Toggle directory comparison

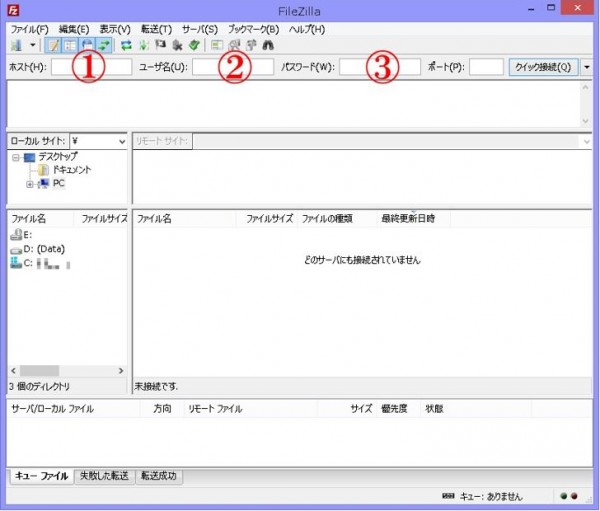pos(234,46)
